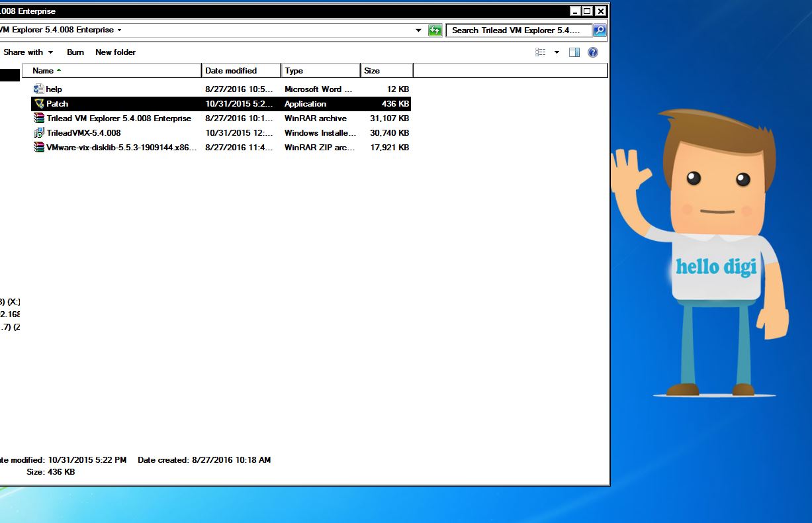
Task: Sort by Type column header
Action: [321, 70]
